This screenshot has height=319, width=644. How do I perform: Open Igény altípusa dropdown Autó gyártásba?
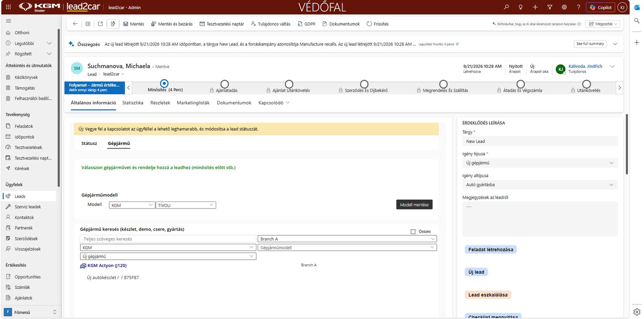coord(540,185)
